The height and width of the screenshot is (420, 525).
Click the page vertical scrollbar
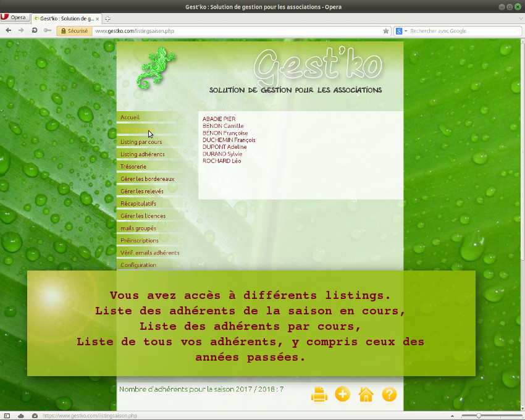[x=523, y=151]
